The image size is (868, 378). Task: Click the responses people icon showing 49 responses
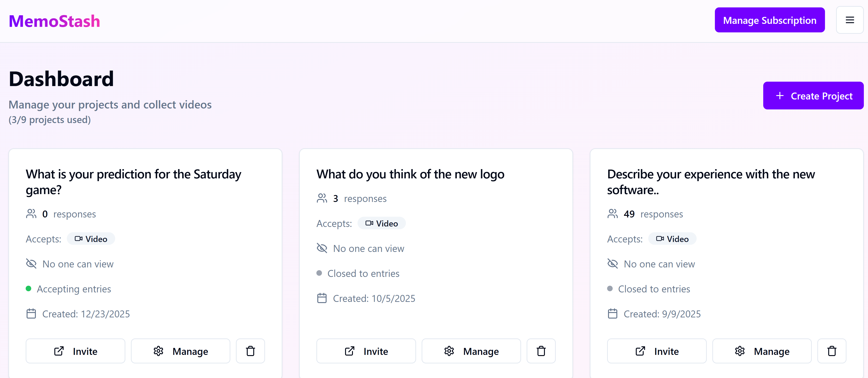[612, 214]
